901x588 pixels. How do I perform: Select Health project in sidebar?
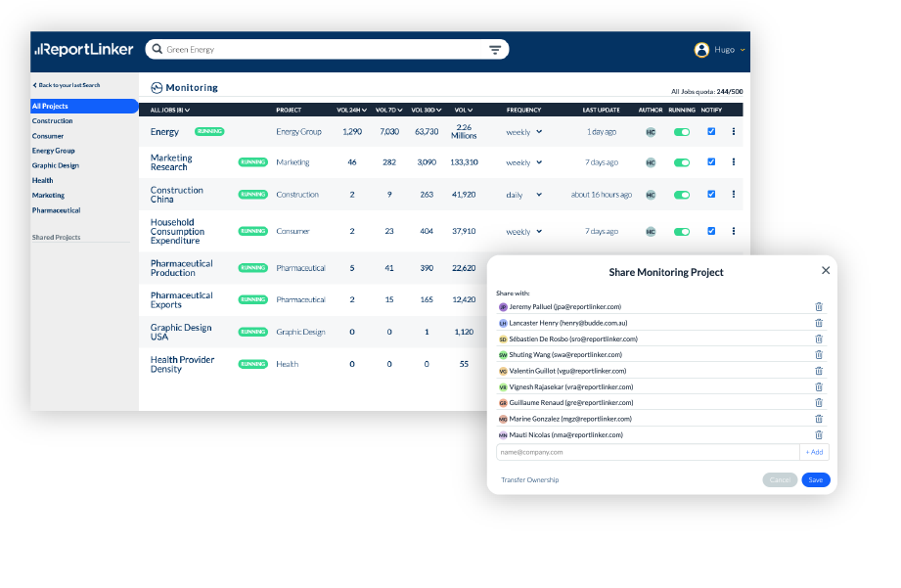pyautogui.click(x=42, y=180)
